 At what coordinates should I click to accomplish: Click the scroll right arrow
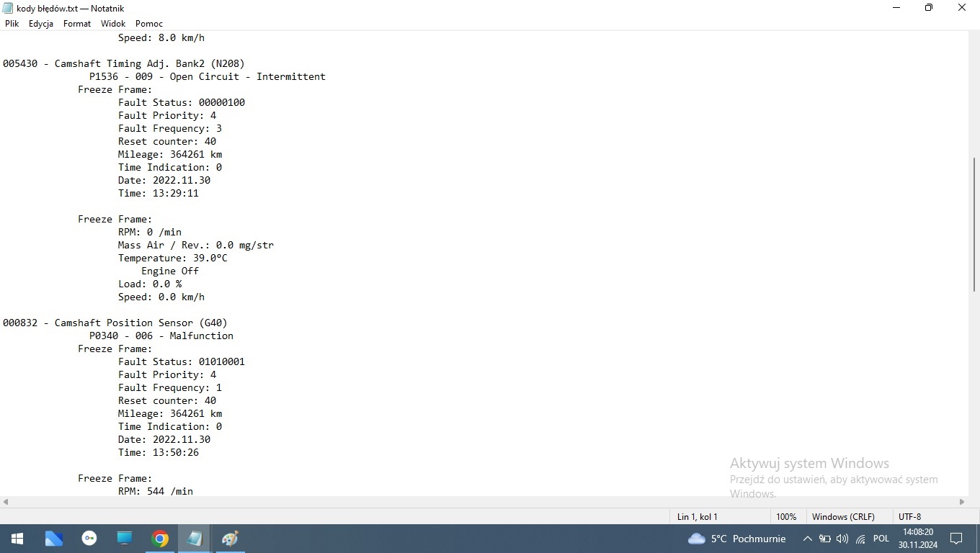click(x=962, y=502)
